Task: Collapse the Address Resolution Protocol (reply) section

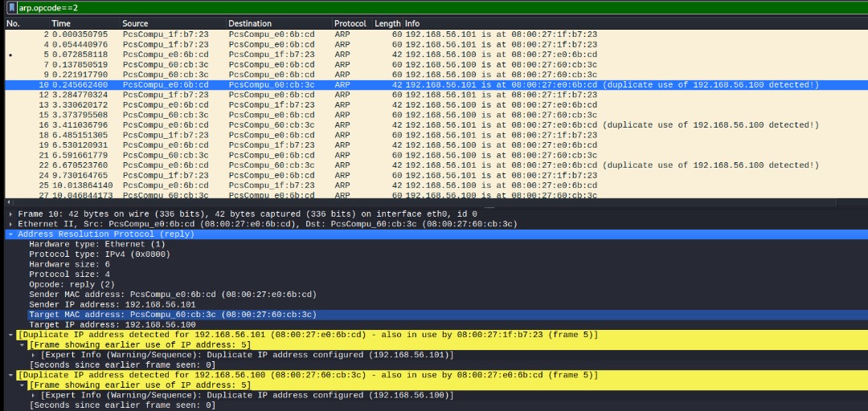Action: pos(11,234)
